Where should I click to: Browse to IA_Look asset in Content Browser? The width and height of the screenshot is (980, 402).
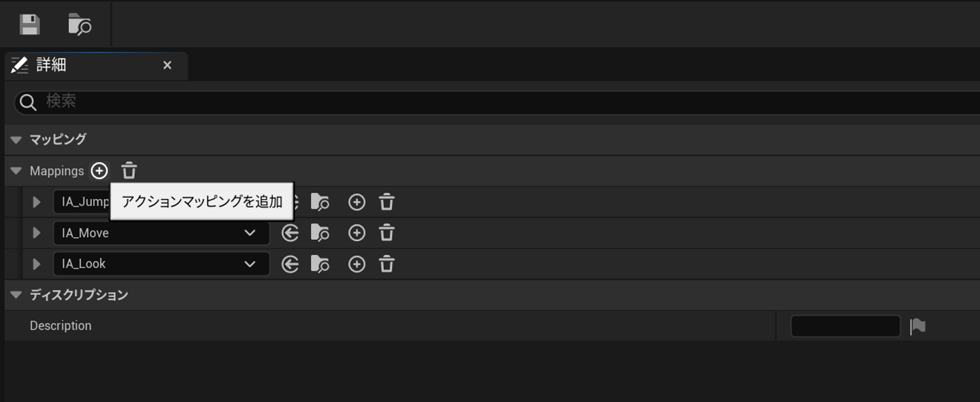click(x=320, y=264)
